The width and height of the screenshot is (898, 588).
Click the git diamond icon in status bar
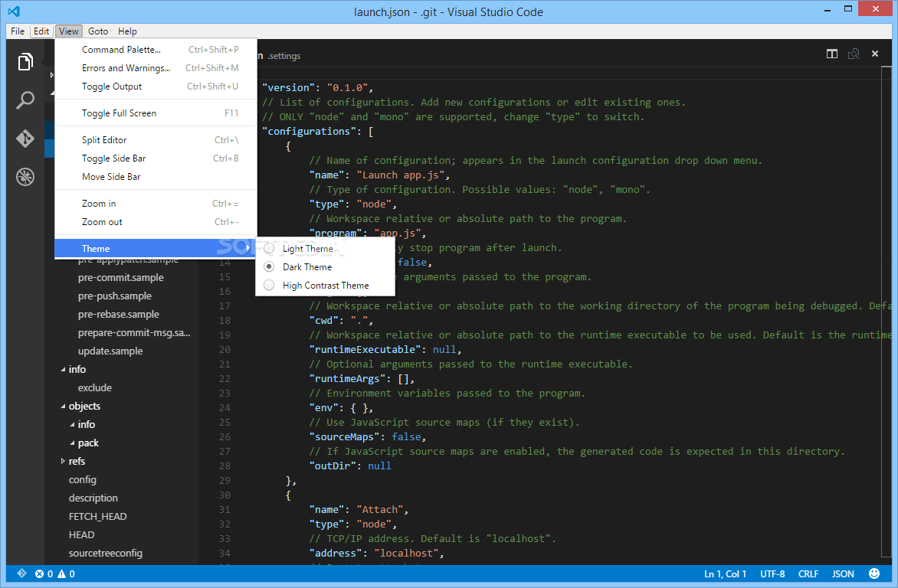[x=21, y=573]
